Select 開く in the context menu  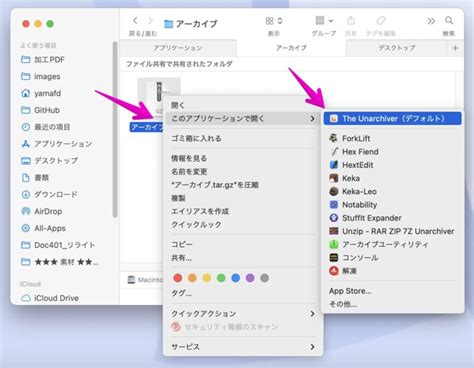[178, 105]
